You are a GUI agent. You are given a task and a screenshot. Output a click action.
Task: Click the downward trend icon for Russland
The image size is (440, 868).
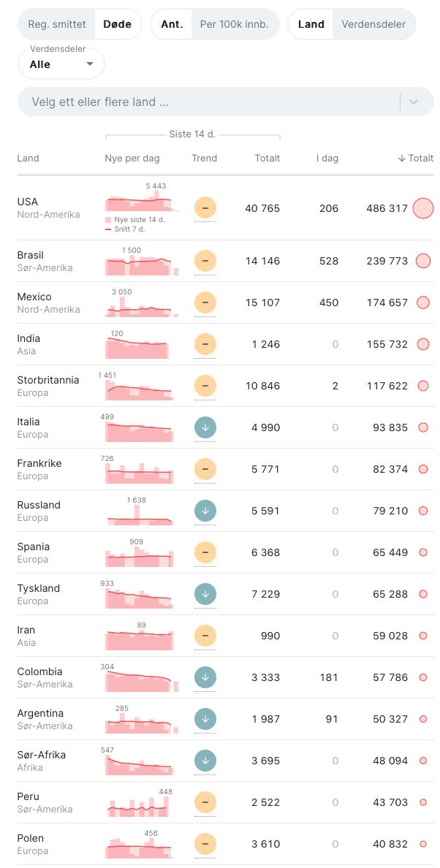click(205, 511)
